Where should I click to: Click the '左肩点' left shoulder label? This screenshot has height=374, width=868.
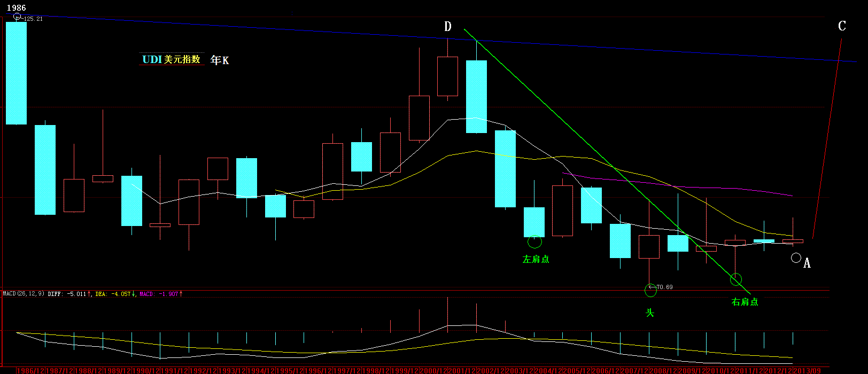click(536, 259)
